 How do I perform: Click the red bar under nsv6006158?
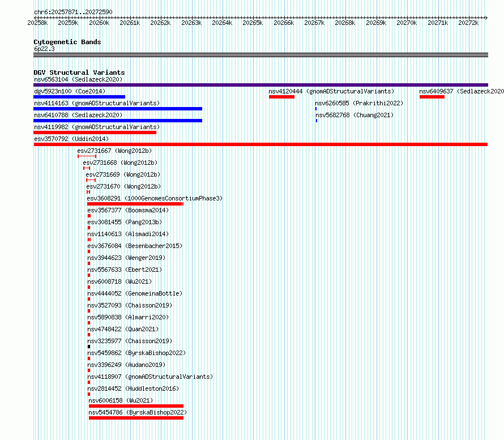click(x=136, y=406)
